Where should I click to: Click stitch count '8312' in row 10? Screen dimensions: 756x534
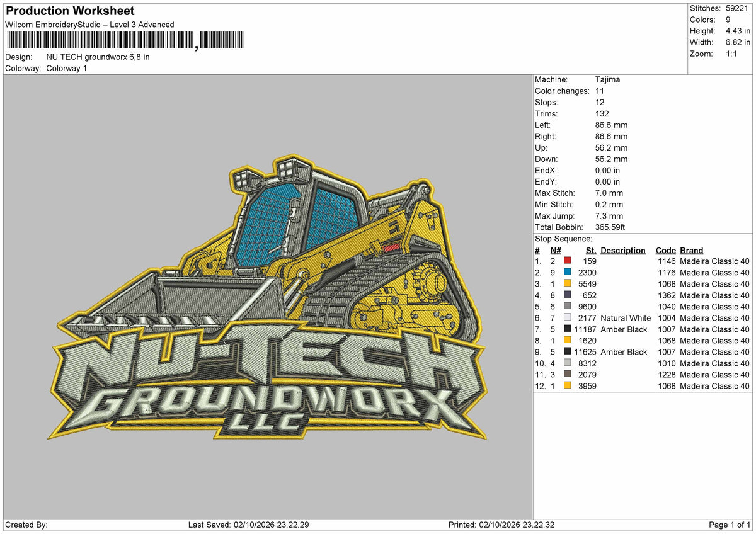(x=587, y=363)
